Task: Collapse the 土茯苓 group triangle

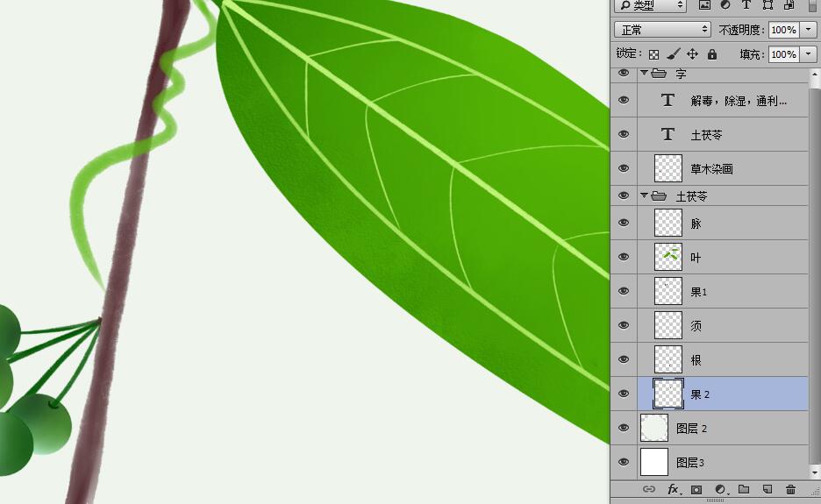Action: coord(644,195)
